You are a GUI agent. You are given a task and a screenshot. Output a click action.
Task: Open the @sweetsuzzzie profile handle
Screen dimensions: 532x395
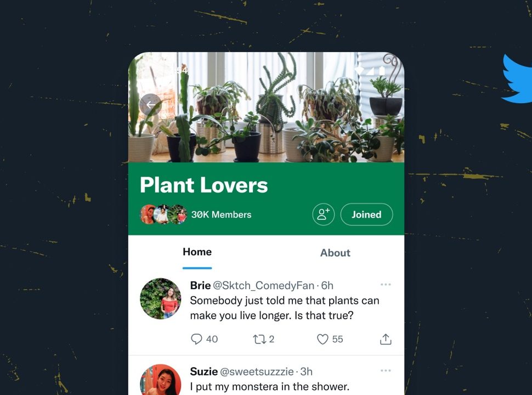[257, 371]
